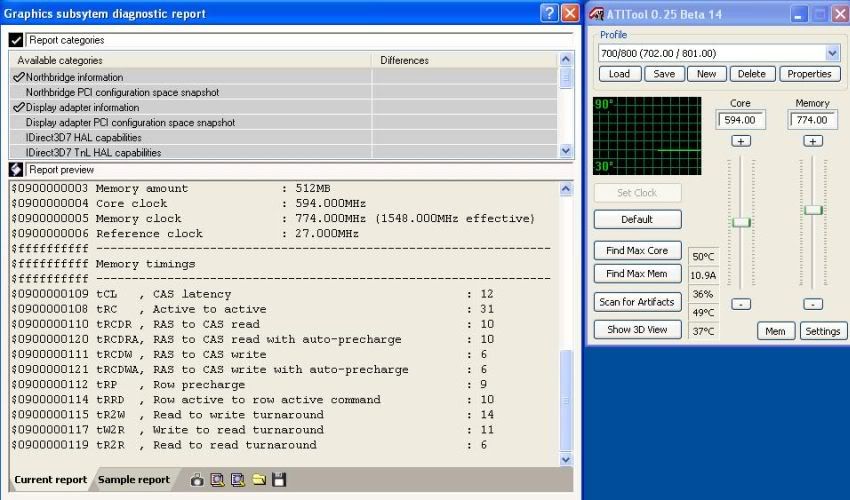
Task: Click the Core clock value field
Action: (x=741, y=120)
